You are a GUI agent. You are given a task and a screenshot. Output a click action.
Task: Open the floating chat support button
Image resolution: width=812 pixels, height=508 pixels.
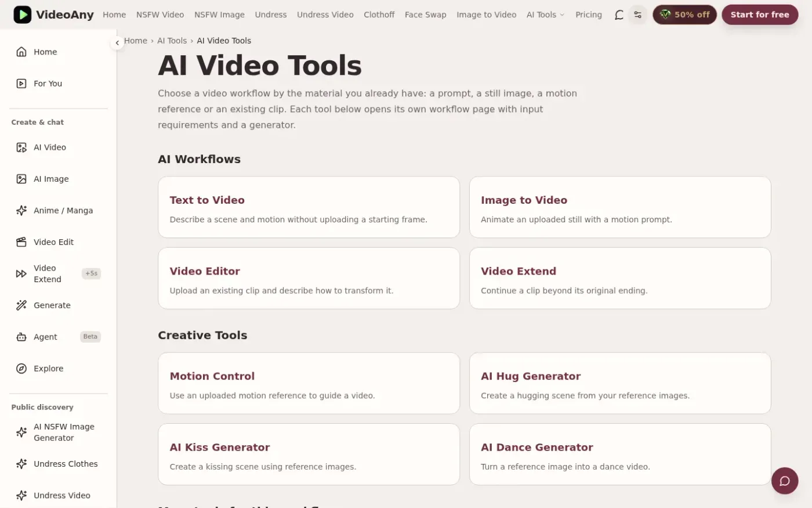pyautogui.click(x=785, y=481)
